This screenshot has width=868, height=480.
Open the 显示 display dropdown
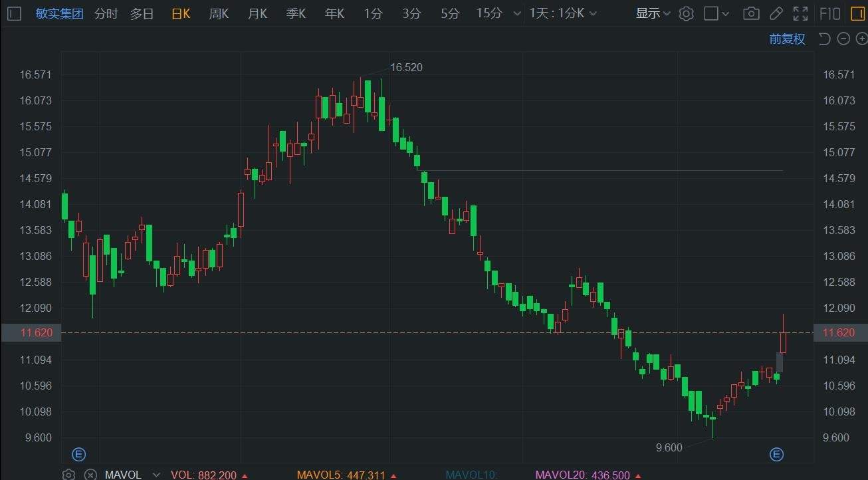tap(653, 13)
